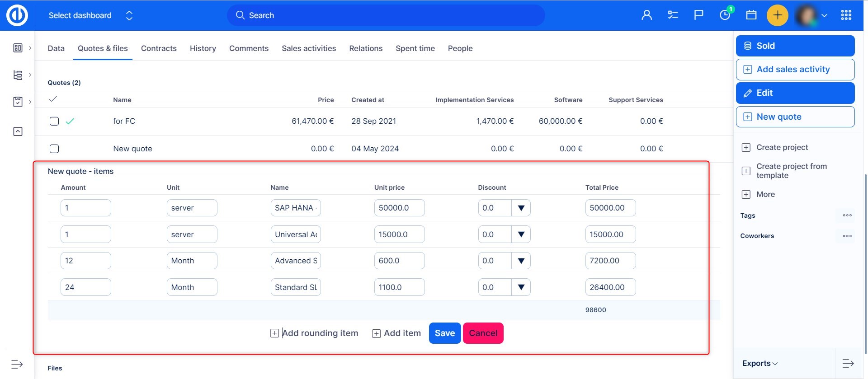Open the user profile icon in top bar
The image size is (868, 379).
click(646, 15)
